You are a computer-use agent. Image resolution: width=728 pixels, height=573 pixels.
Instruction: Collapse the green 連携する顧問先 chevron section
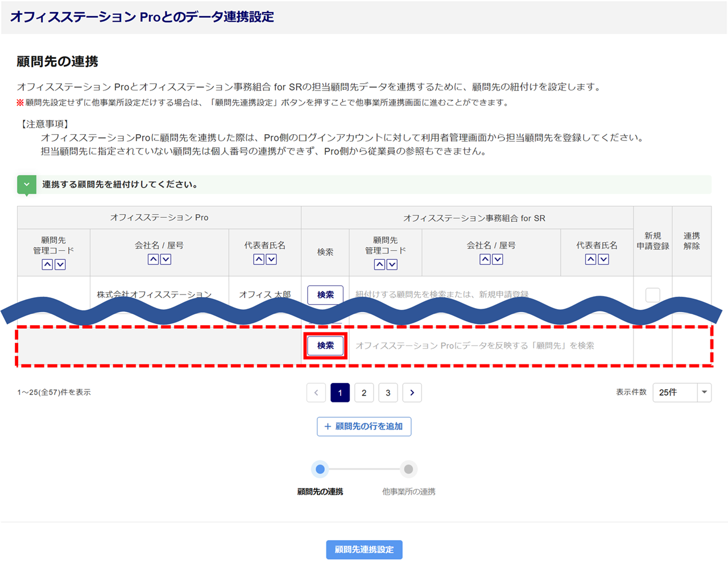[x=27, y=185]
